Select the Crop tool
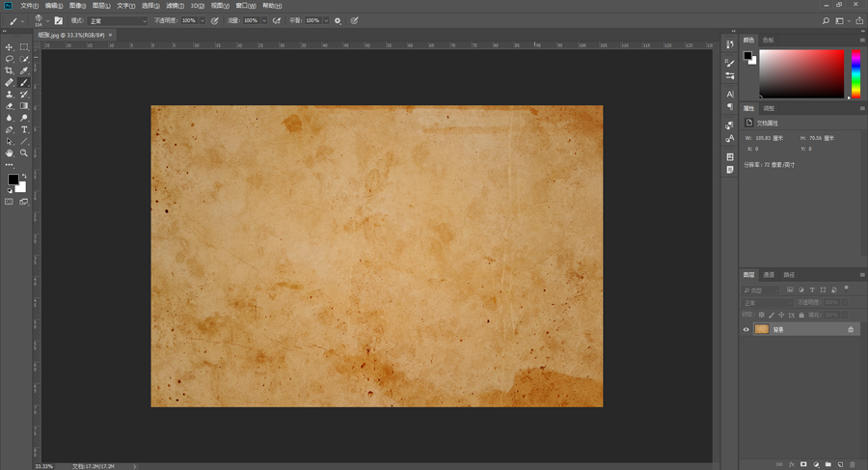 (x=10, y=70)
